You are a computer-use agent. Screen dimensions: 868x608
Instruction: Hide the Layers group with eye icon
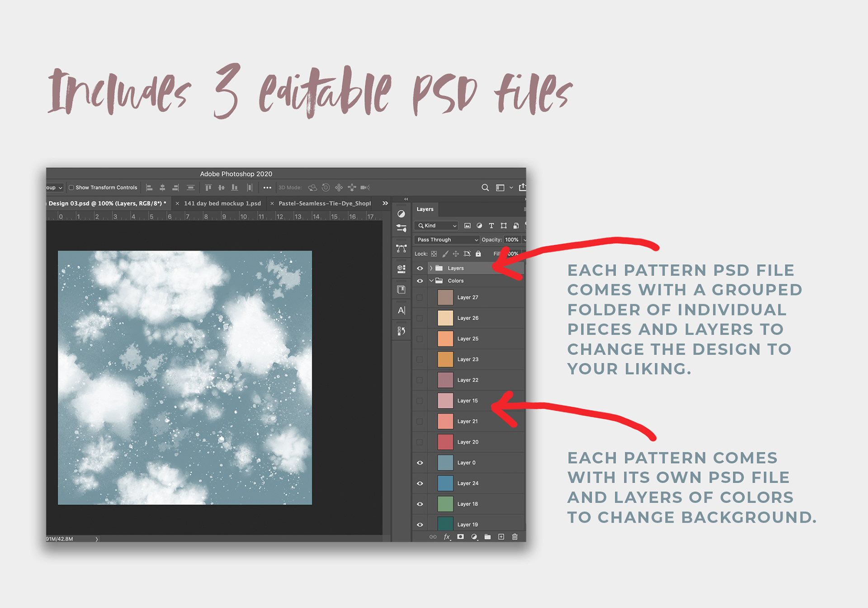(x=420, y=268)
